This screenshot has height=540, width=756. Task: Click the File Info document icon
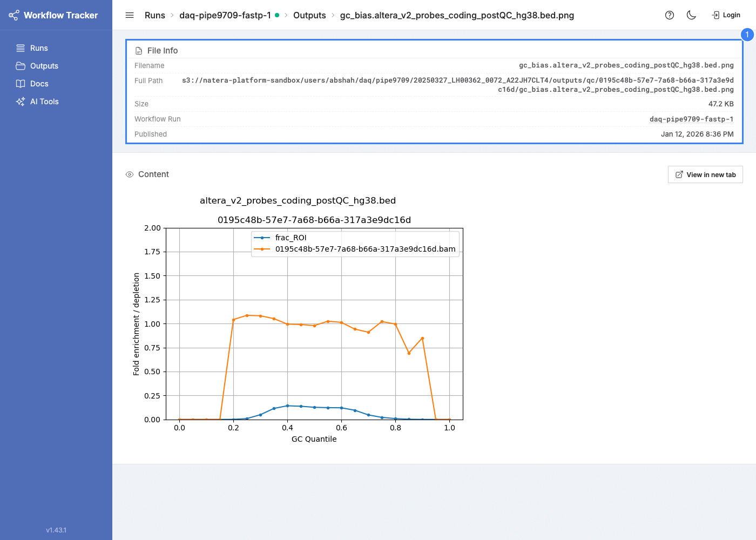139,51
